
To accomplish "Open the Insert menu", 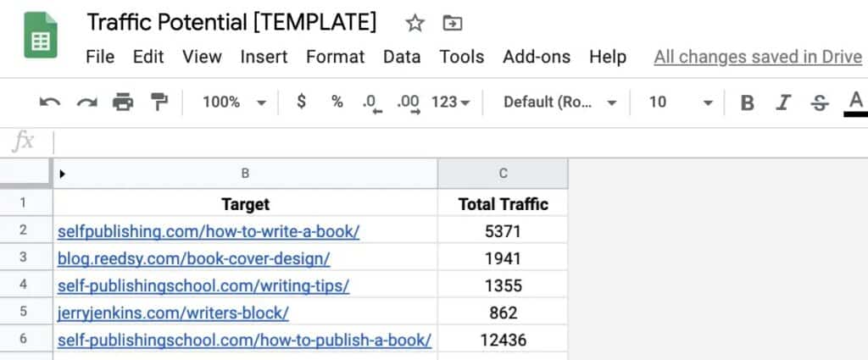I will (x=264, y=57).
